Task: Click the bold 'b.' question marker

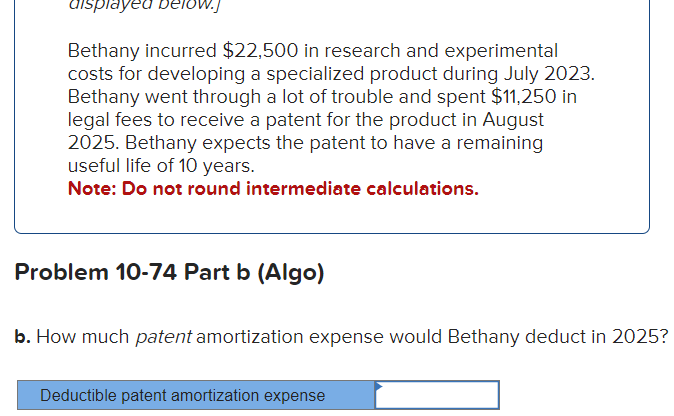Action: (23, 336)
